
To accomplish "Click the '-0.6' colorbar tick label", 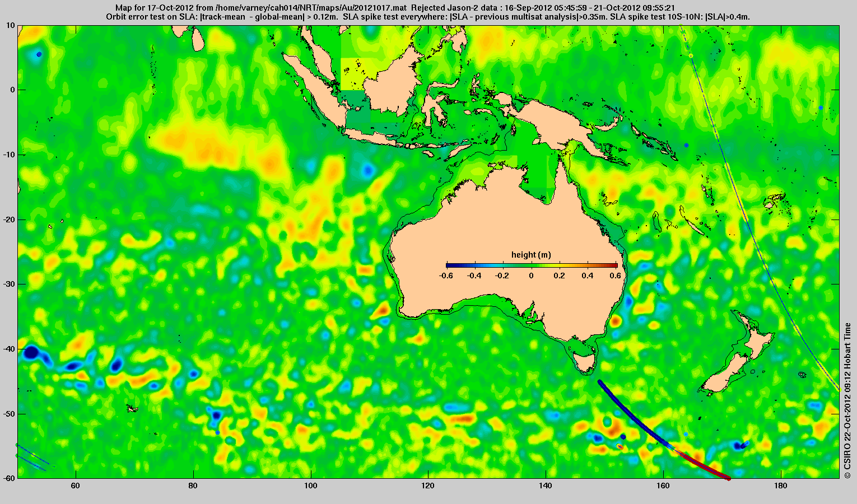I will [x=446, y=276].
